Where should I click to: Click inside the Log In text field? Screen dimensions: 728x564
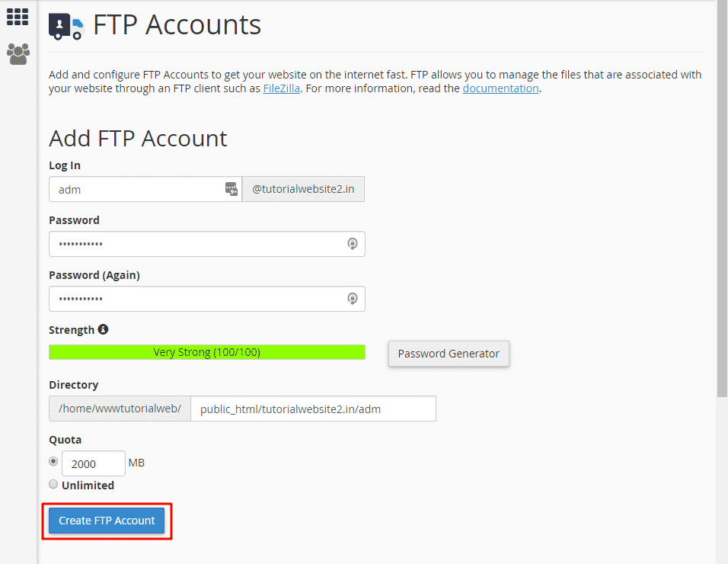(137, 188)
